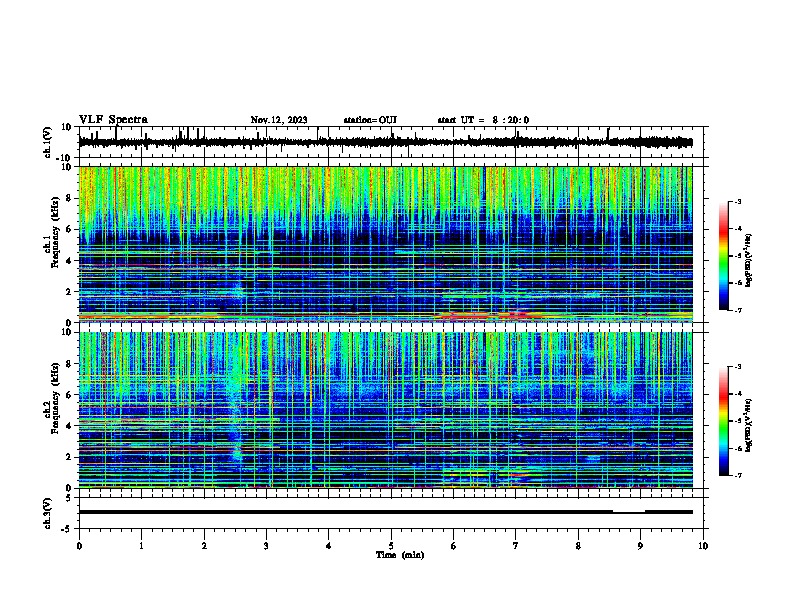This screenshot has width=792, height=612.
Task: Click the time axis tick label '5'
Action: point(391,546)
